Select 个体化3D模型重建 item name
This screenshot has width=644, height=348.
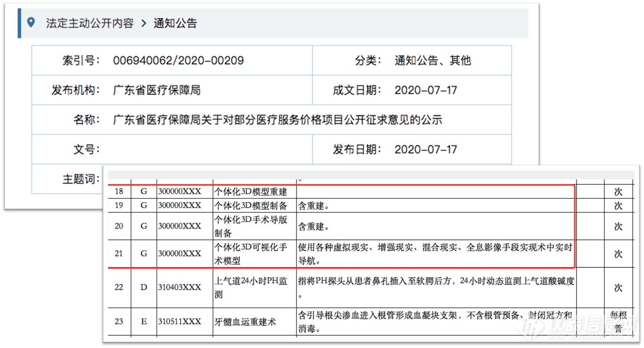(251, 191)
